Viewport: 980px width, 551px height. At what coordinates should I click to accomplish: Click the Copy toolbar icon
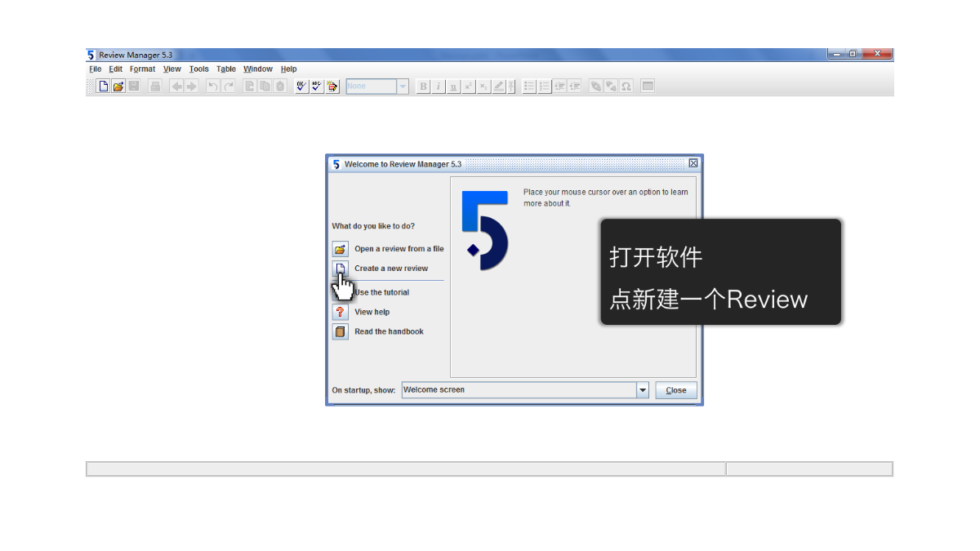point(265,86)
